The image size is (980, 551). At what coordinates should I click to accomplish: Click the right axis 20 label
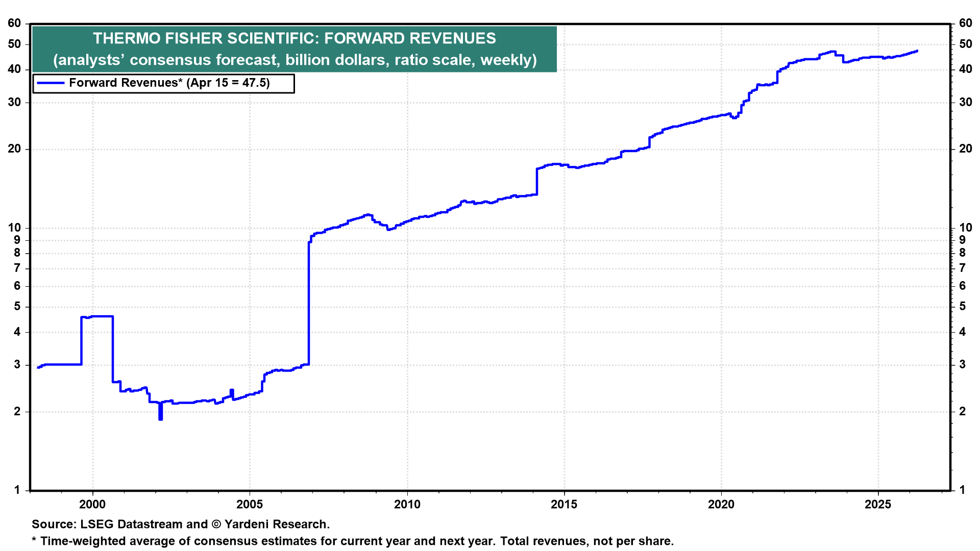(965, 149)
